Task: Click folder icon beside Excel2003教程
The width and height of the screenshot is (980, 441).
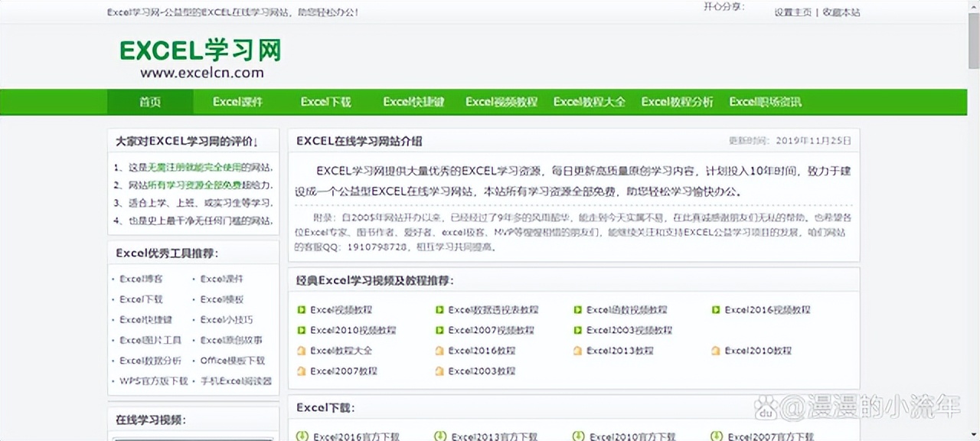Action: pos(439,371)
